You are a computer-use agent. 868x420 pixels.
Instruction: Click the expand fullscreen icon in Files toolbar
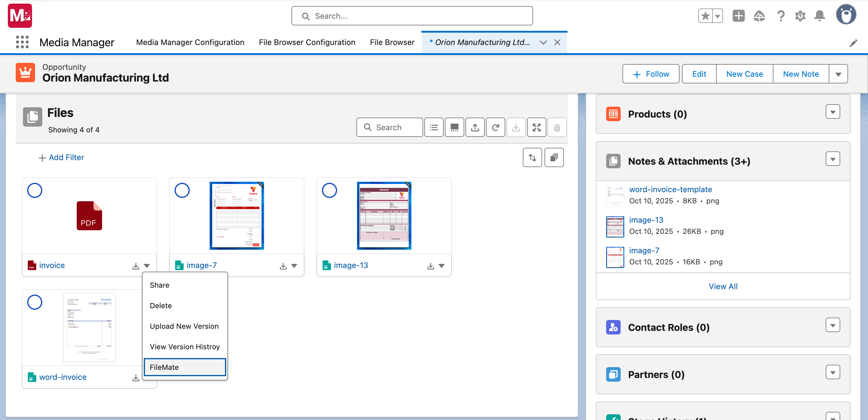(x=536, y=128)
